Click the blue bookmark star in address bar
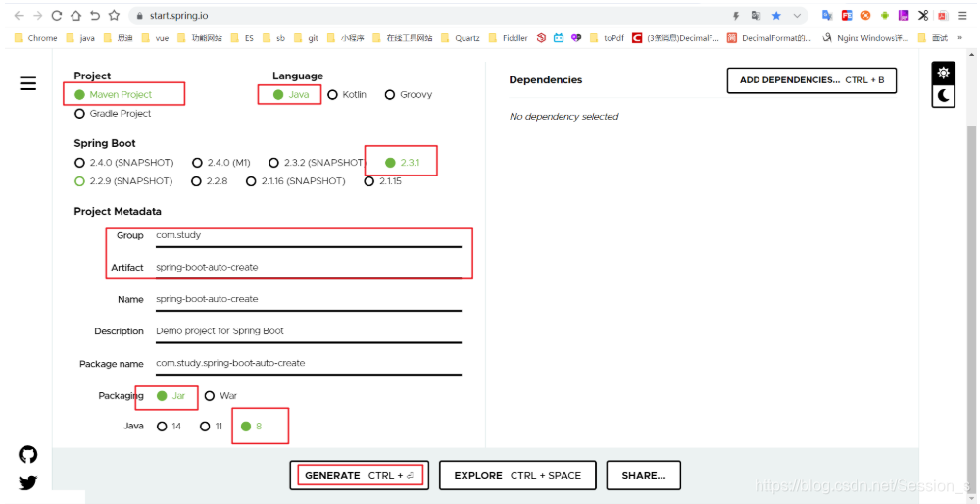 [776, 15]
